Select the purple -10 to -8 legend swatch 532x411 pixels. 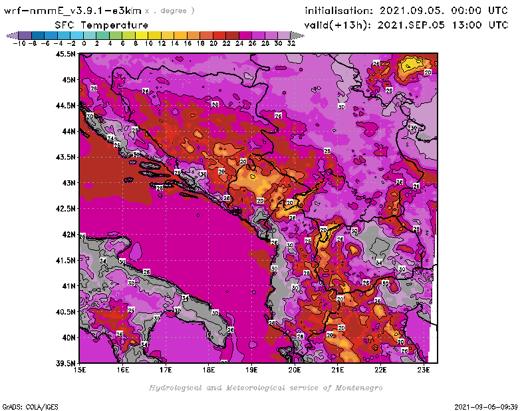point(25,36)
